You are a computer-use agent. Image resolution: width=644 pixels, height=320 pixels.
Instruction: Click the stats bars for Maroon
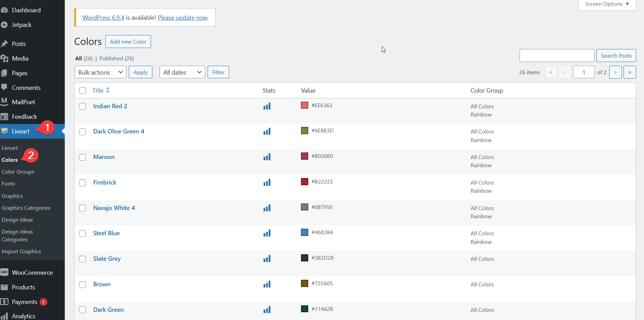coord(267,157)
